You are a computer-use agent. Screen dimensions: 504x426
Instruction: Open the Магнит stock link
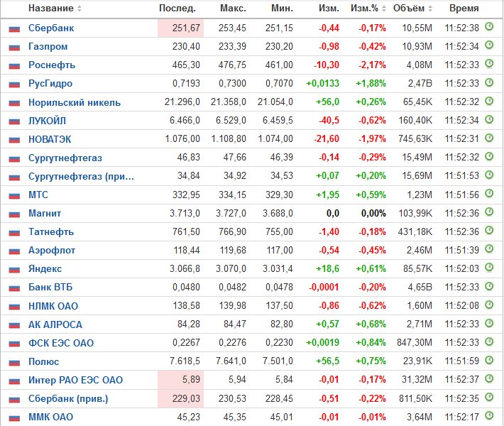tap(45, 214)
